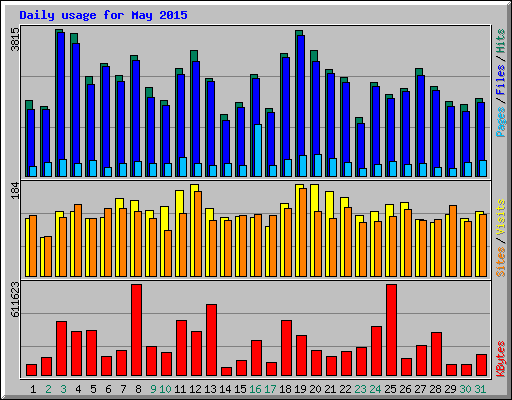The width and height of the screenshot is (512, 400).
Task: Click the Pages legend label
Action: click(x=501, y=122)
